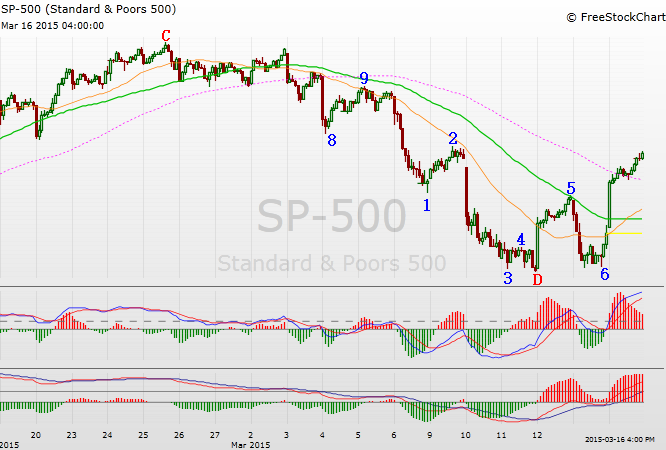The image size is (666, 450).
Task: Select the date axis label 27
Action: [x=215, y=435]
